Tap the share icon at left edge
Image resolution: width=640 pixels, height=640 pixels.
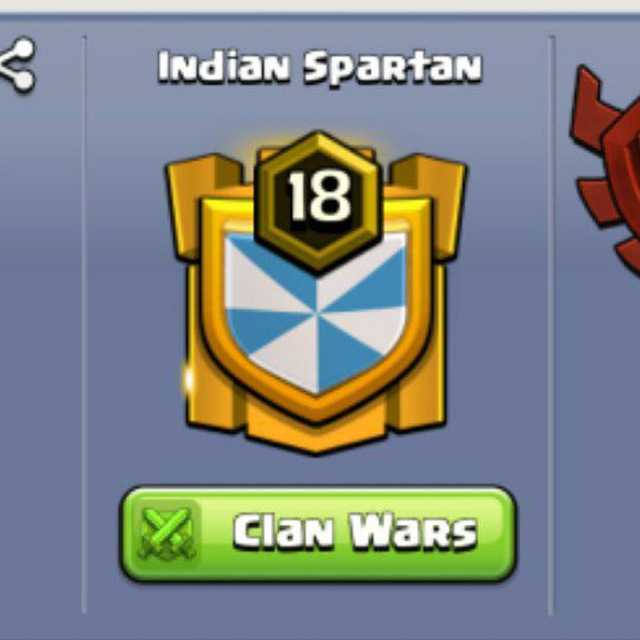pos(16,65)
